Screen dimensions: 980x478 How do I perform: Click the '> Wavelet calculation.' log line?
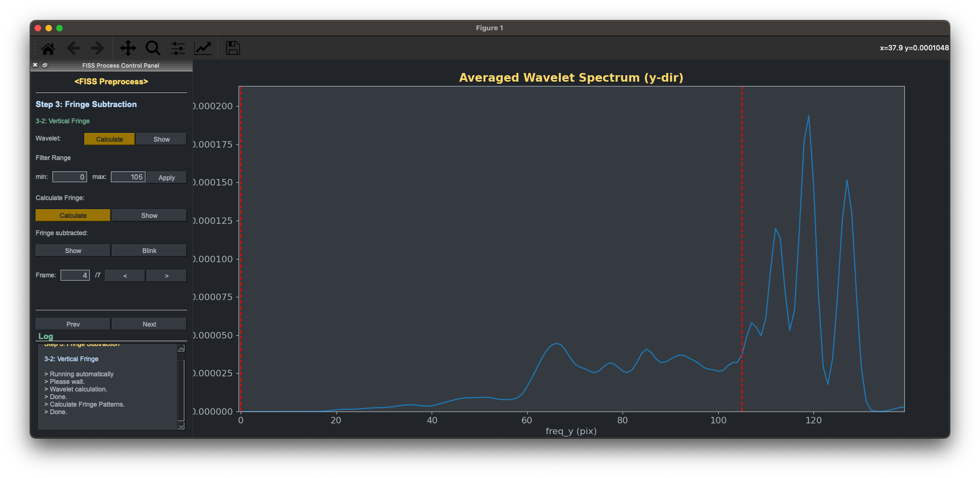point(76,389)
